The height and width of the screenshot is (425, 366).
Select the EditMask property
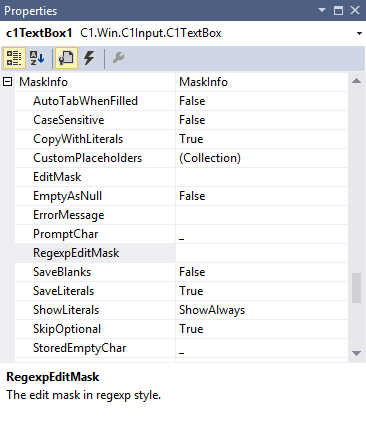pyautogui.click(x=95, y=177)
